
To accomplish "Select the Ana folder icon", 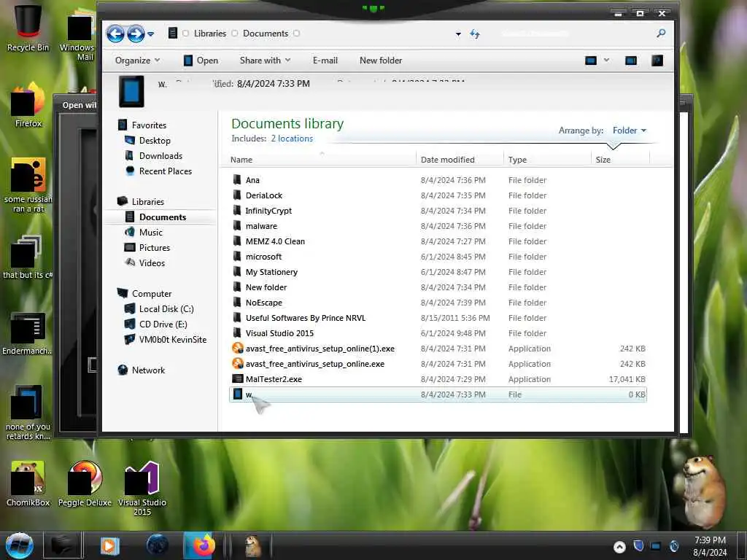I will (x=237, y=180).
